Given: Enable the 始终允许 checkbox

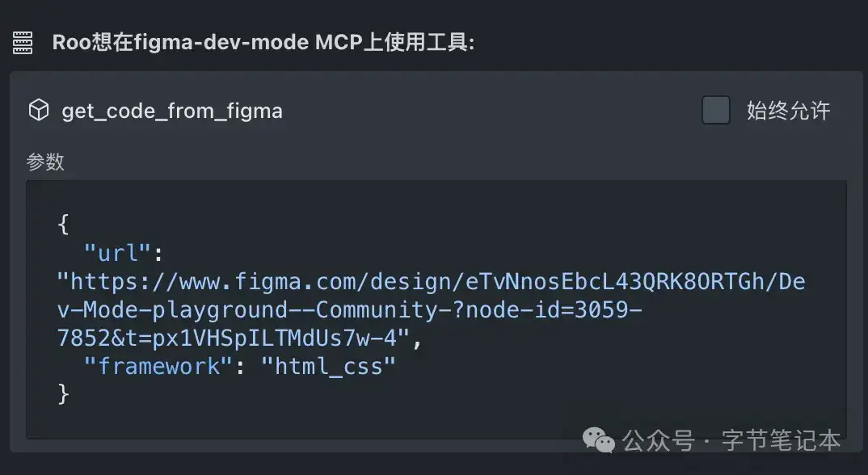Looking at the screenshot, I should [716, 111].
